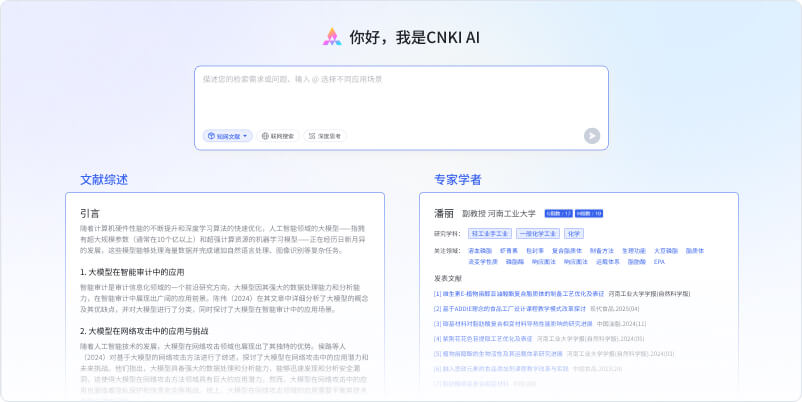Screen dimensions: 802x402
Task: Click the 复合脂质体 keyword link
Action: [567, 251]
